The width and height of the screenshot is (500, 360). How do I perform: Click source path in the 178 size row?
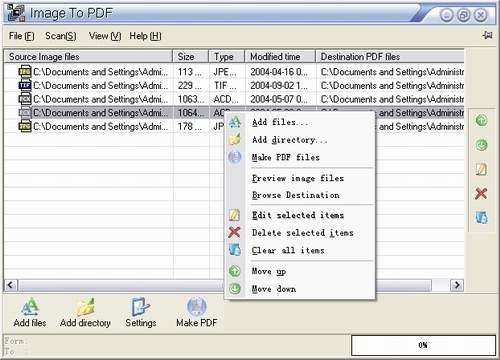pos(101,126)
